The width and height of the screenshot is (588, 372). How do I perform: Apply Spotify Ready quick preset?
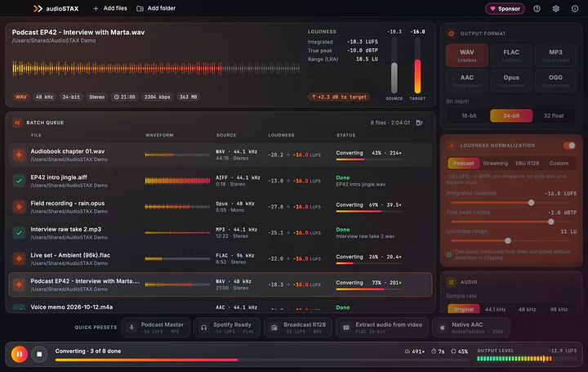(x=227, y=327)
